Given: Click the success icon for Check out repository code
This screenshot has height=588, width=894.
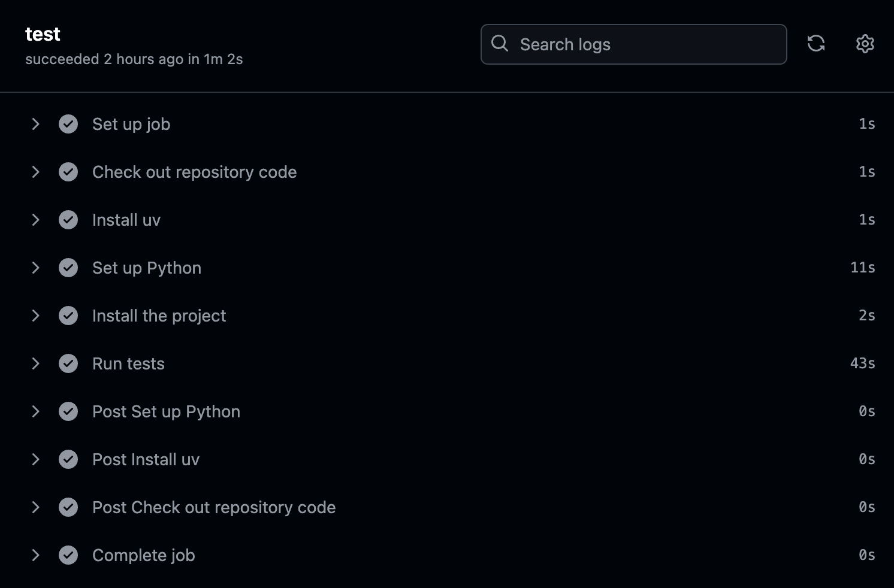Looking at the screenshot, I should tap(68, 172).
